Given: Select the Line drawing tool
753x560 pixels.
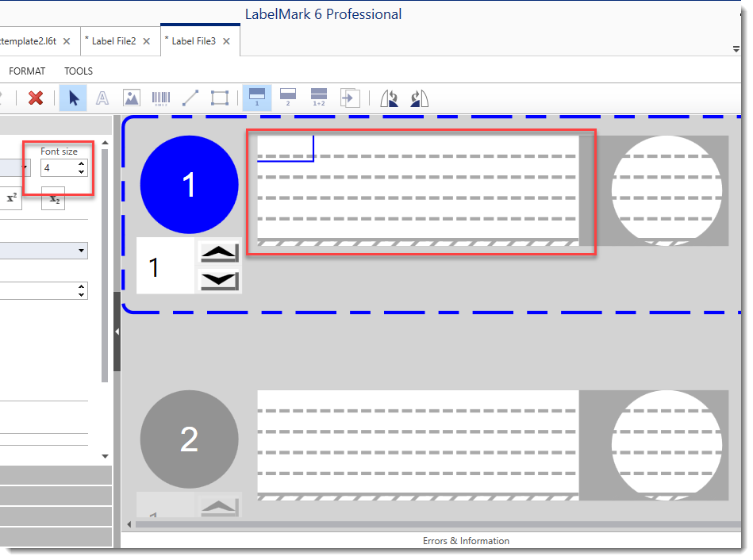Looking at the screenshot, I should tap(190, 98).
